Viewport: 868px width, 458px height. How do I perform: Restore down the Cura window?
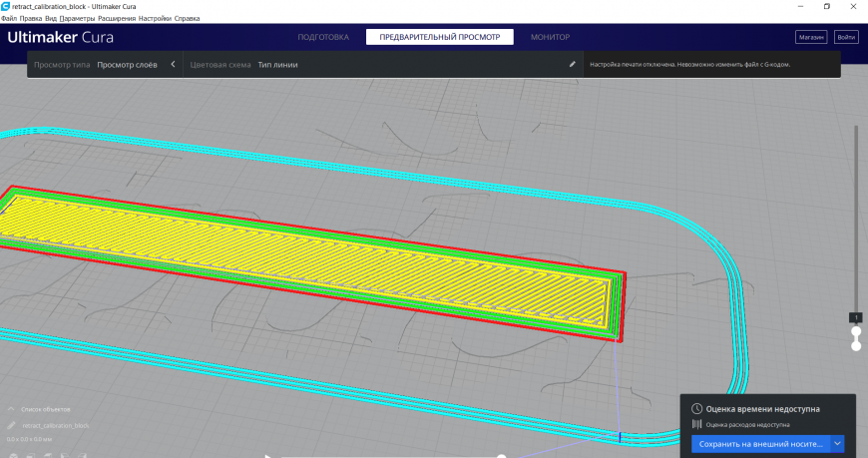(827, 6)
